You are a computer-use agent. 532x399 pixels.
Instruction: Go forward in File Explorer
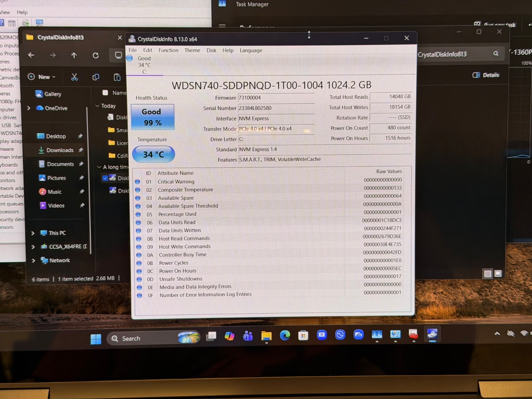point(53,55)
